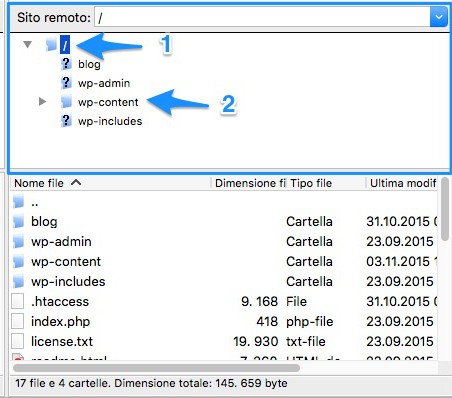Sort by Ultima modifica column header
452x398 pixels.
point(403,183)
